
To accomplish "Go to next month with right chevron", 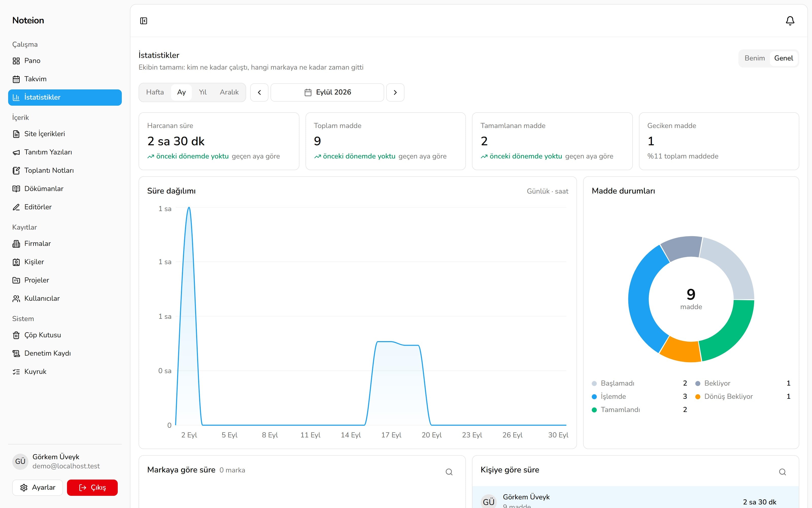I will pyautogui.click(x=395, y=92).
